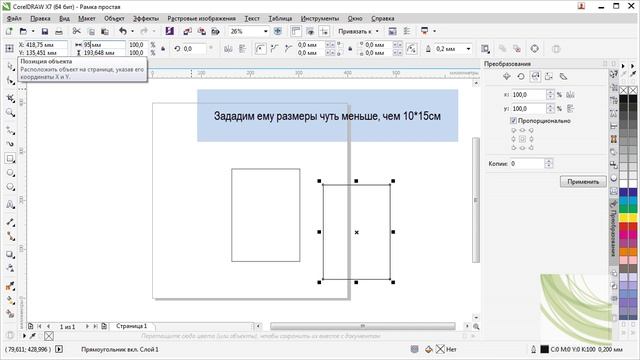The width and height of the screenshot is (640, 360).
Task: Expand the Open button's dropdown arrow
Action: [x=33, y=31]
